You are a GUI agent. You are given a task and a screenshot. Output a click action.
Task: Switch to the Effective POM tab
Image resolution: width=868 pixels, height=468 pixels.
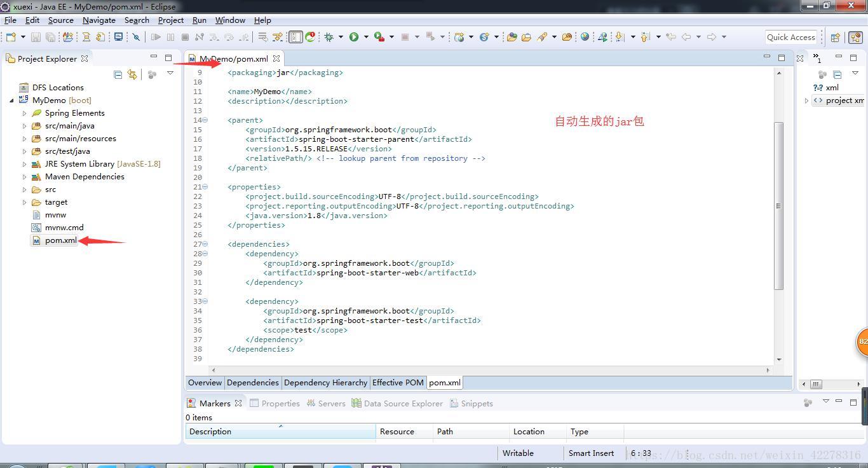(x=398, y=383)
